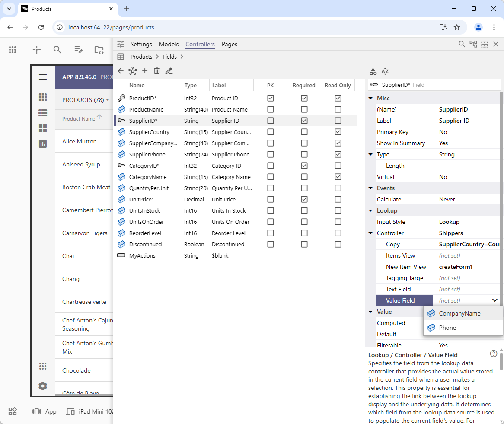This screenshot has width=504, height=424.
Task: Collapse the Misc properties section
Action: point(370,98)
